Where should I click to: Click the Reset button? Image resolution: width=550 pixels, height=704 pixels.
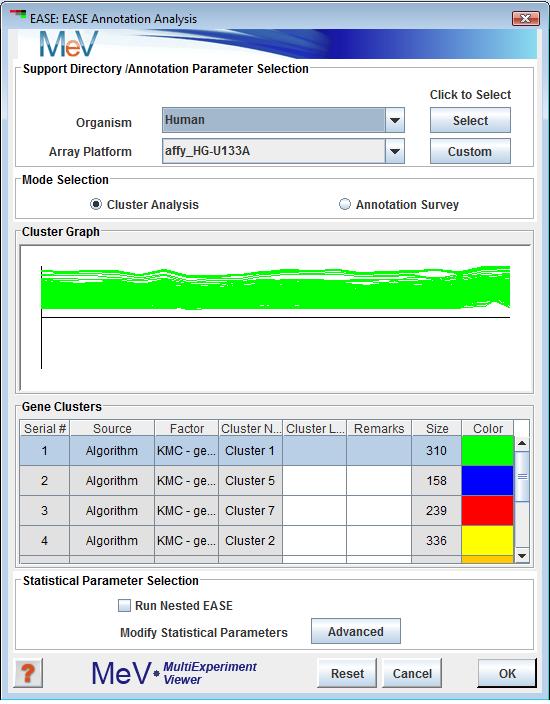click(x=347, y=673)
